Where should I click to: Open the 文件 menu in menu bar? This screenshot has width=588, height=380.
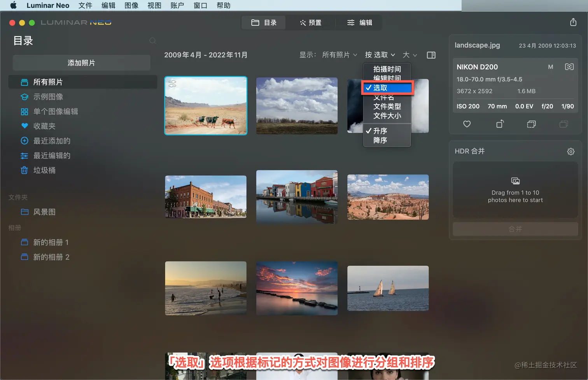click(x=85, y=5)
